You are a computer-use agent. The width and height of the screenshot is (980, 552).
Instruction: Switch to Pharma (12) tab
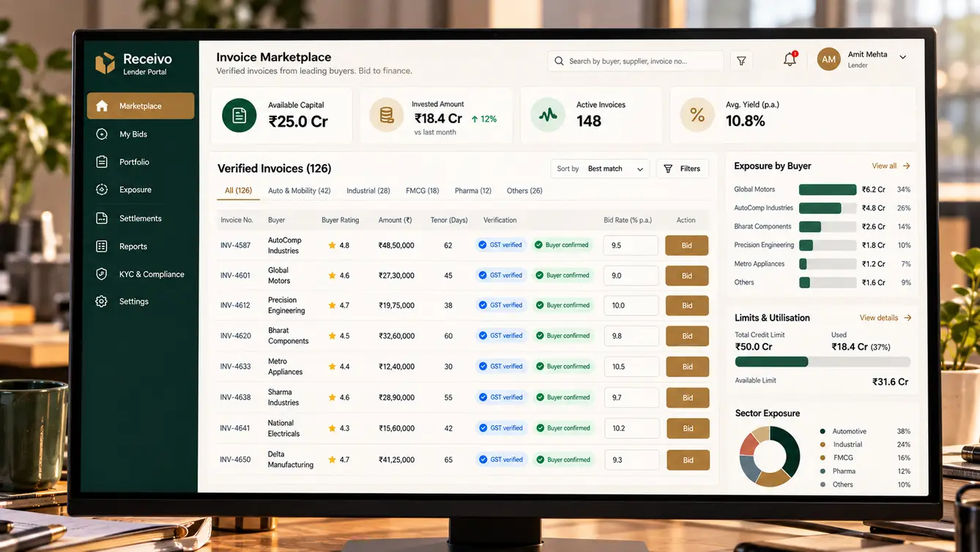[473, 191]
